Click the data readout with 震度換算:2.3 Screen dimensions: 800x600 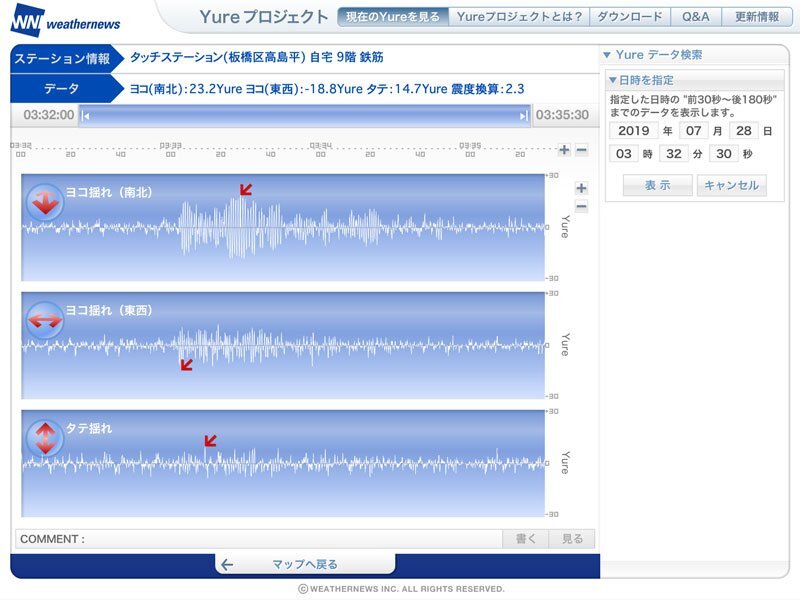pos(327,89)
